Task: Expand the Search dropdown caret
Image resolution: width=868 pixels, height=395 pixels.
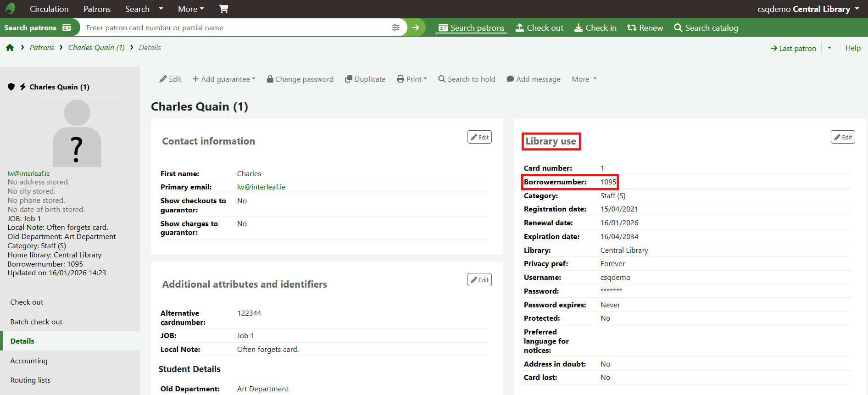Action: coord(161,9)
